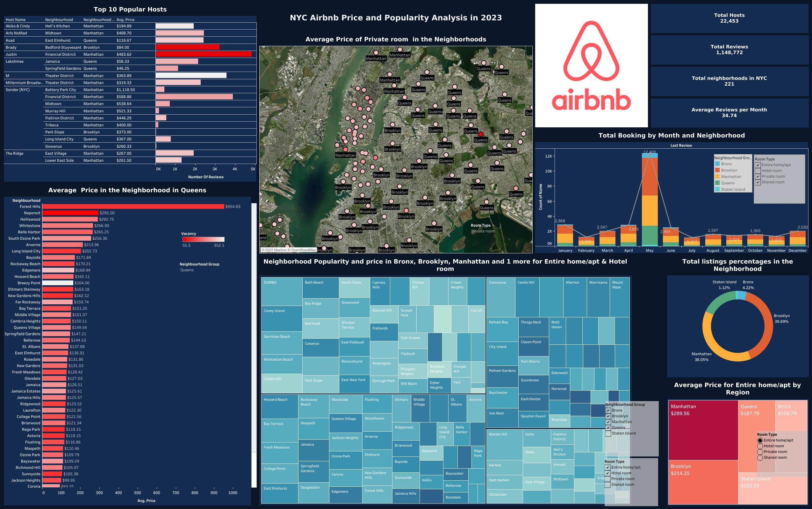Open the OpenStreetMap attribution link on map

pos(302,250)
